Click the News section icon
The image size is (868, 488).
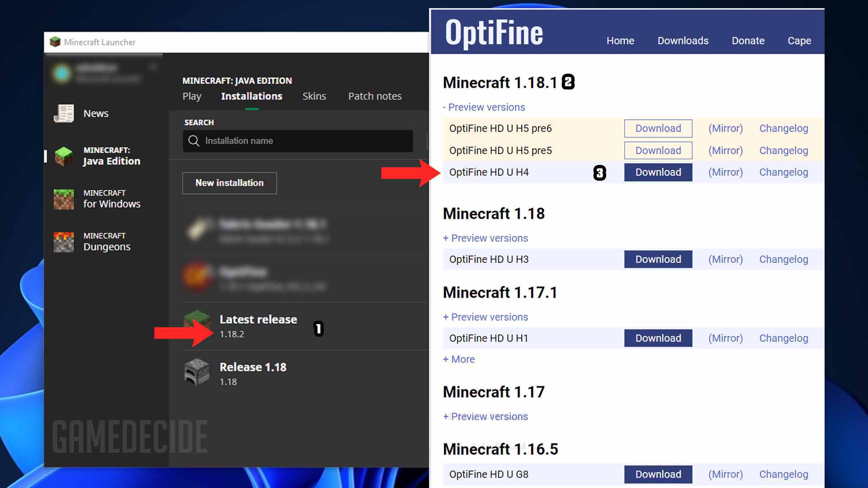(63, 113)
